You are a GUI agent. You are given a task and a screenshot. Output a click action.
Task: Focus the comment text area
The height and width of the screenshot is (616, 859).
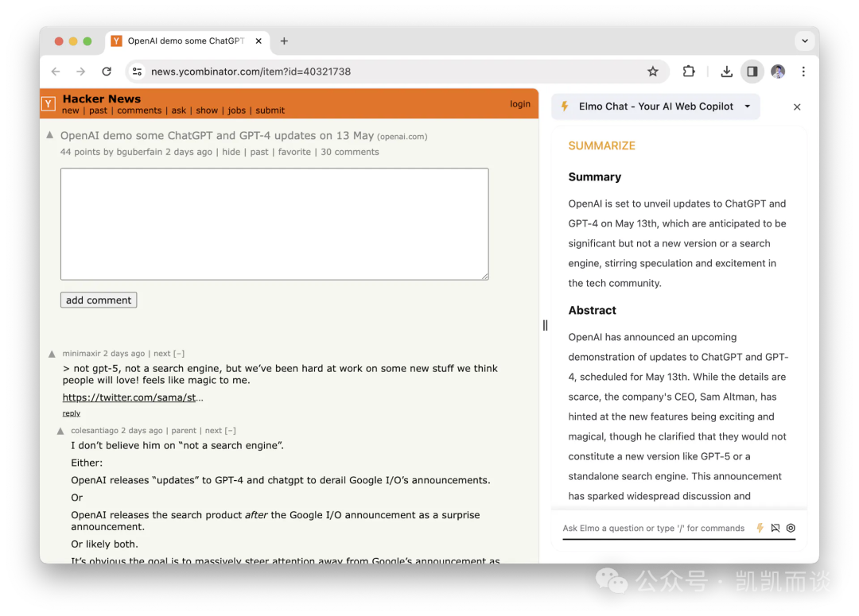(x=274, y=224)
